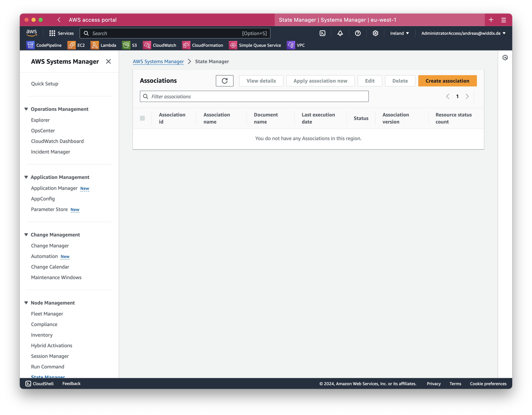Open CloudWatch shortcut in favorites bar
Image resolution: width=532 pixels, height=415 pixels.
click(x=159, y=45)
